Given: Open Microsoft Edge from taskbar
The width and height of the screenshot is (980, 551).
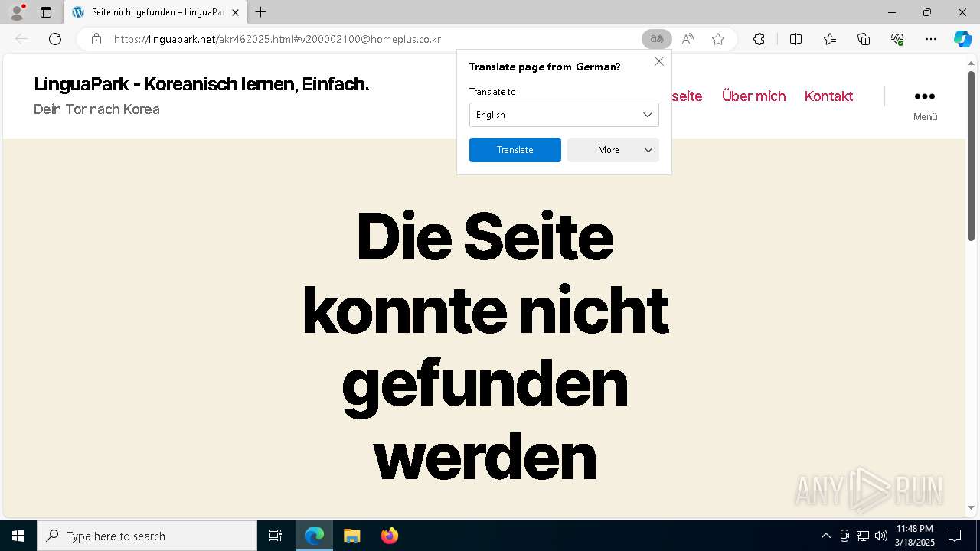Looking at the screenshot, I should 315,536.
